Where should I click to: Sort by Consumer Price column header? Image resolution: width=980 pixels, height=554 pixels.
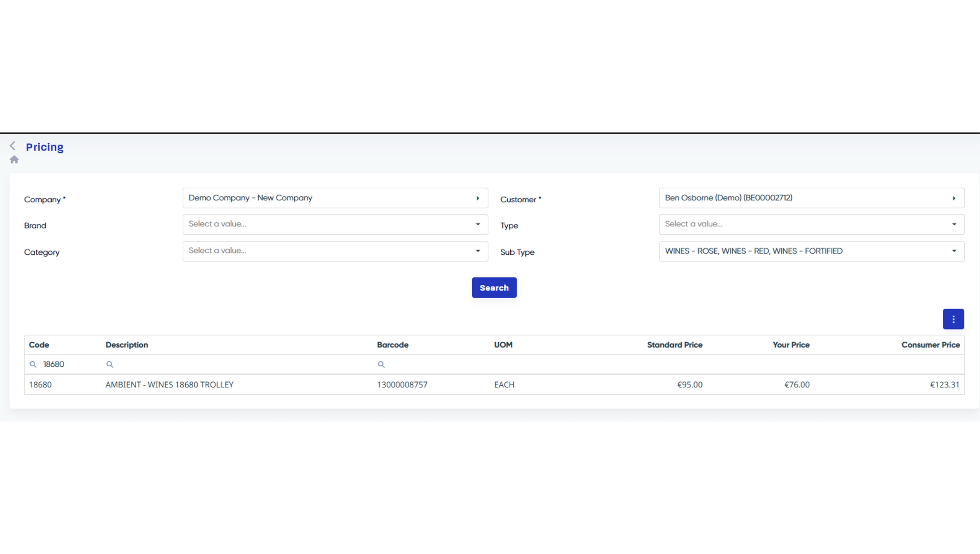(930, 345)
